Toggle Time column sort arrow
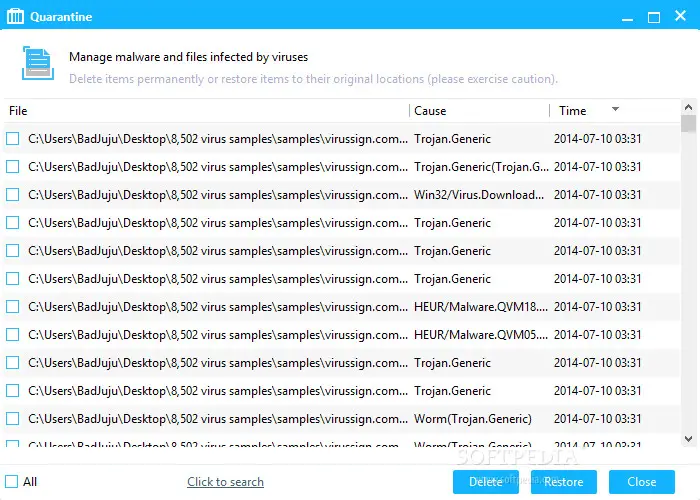The height and width of the screenshot is (500, 700). [x=615, y=109]
